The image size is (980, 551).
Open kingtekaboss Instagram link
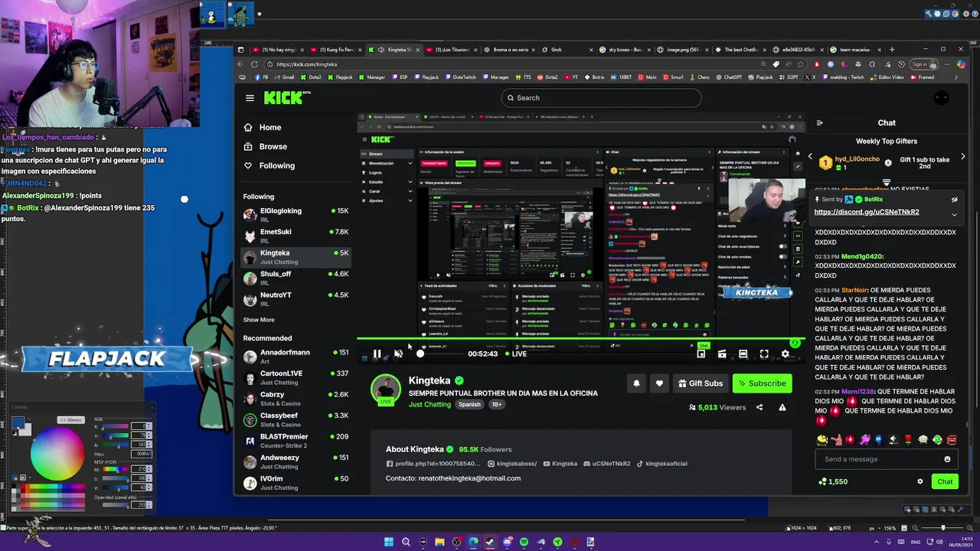(512, 464)
